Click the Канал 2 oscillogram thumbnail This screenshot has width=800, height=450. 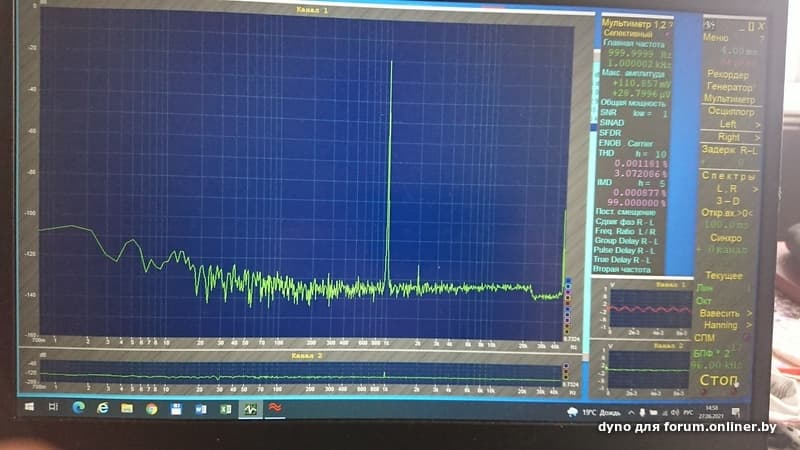[x=649, y=369]
